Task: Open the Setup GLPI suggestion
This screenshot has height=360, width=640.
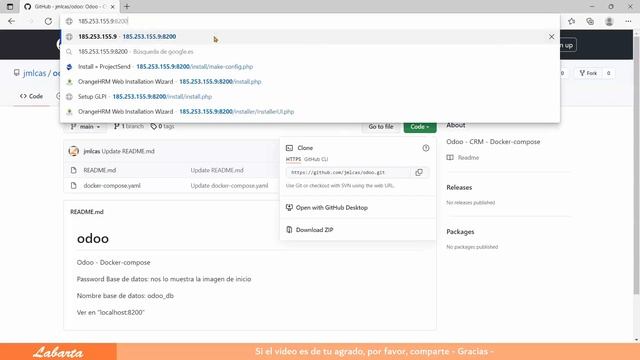Action: click(310, 97)
